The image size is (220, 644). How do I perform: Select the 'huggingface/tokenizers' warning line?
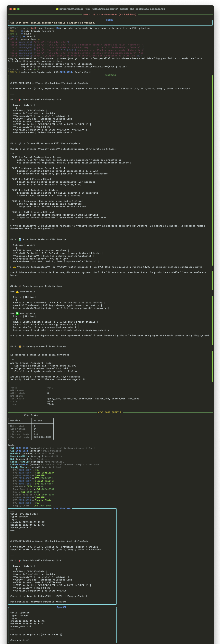click(107, 58)
